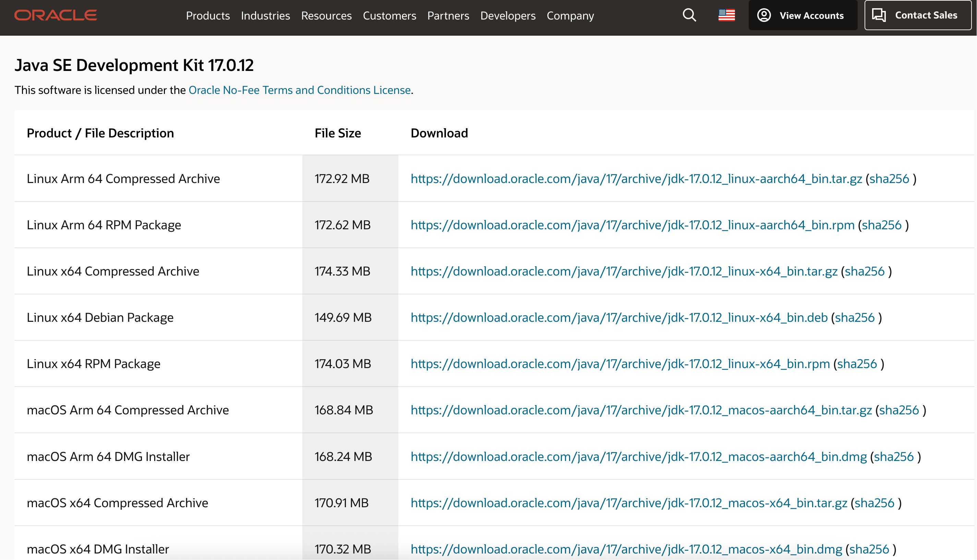Open sha256 for Linux x64 Compressed Archive
The width and height of the screenshot is (977, 560).
coord(865,271)
